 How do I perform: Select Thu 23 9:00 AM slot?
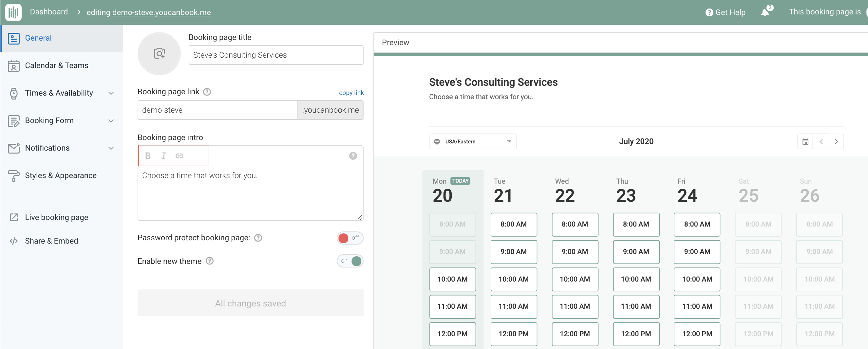pyautogui.click(x=636, y=252)
